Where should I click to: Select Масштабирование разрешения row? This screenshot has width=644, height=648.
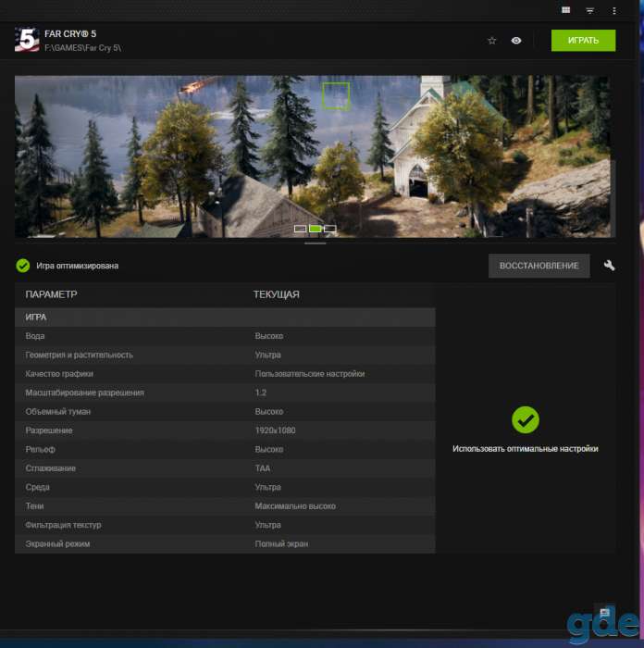click(x=225, y=393)
